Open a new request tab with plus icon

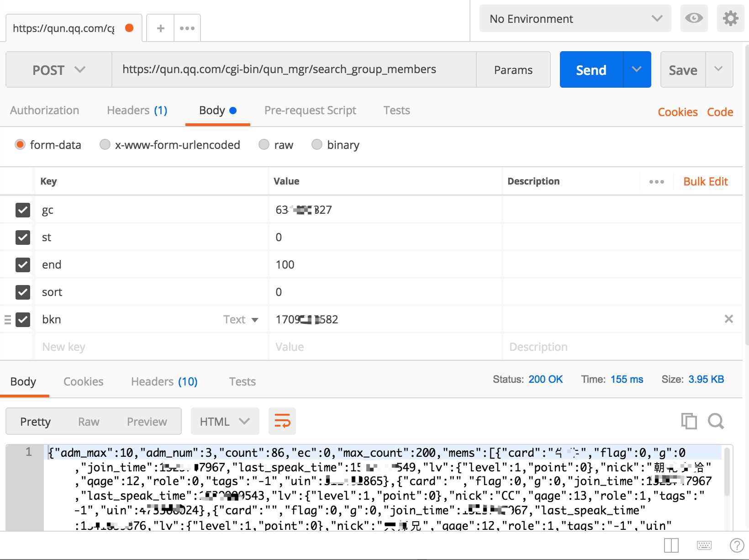pos(160,28)
